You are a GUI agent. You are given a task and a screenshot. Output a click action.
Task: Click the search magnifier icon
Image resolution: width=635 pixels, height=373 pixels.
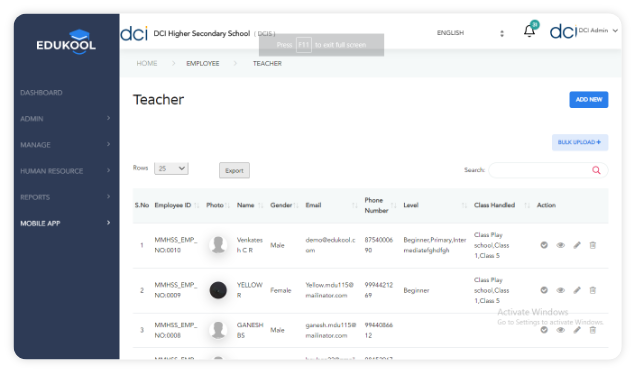(x=596, y=170)
